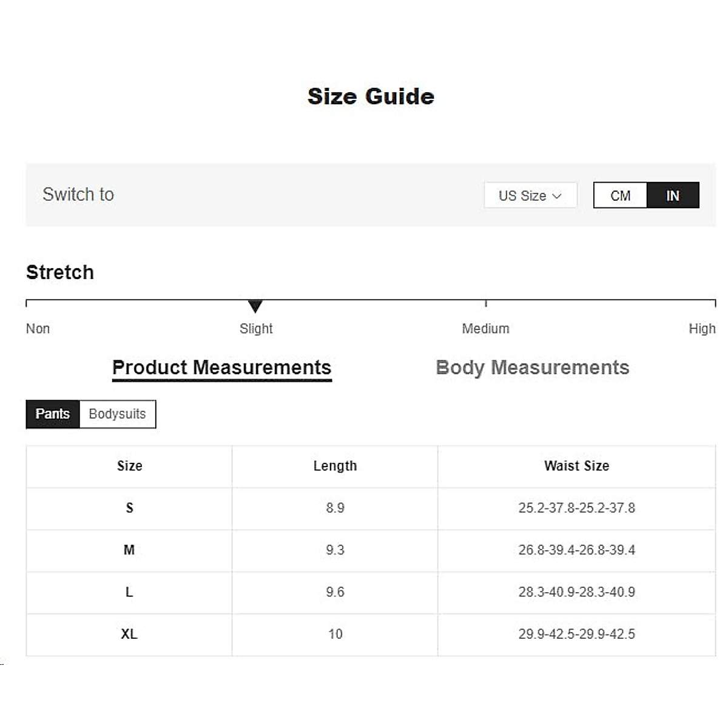Open the US Size dropdown
This screenshot has height=728, width=728.
coord(530,196)
